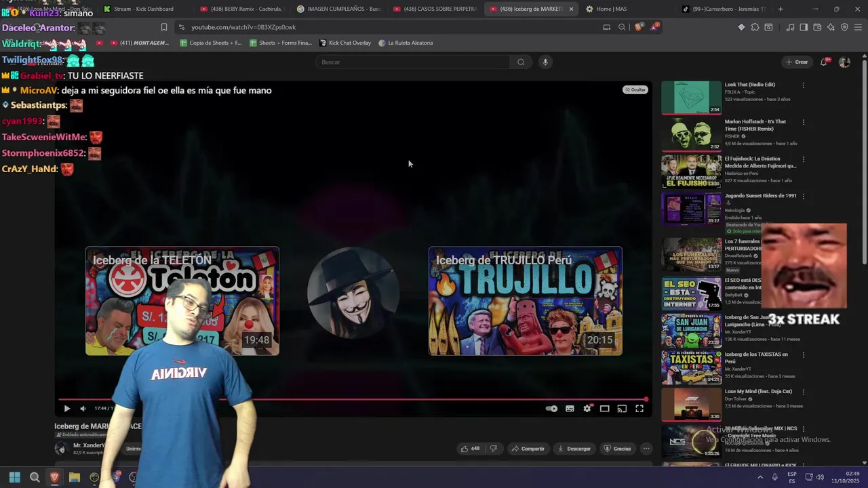Open options for El Fujishock video

(x=803, y=159)
